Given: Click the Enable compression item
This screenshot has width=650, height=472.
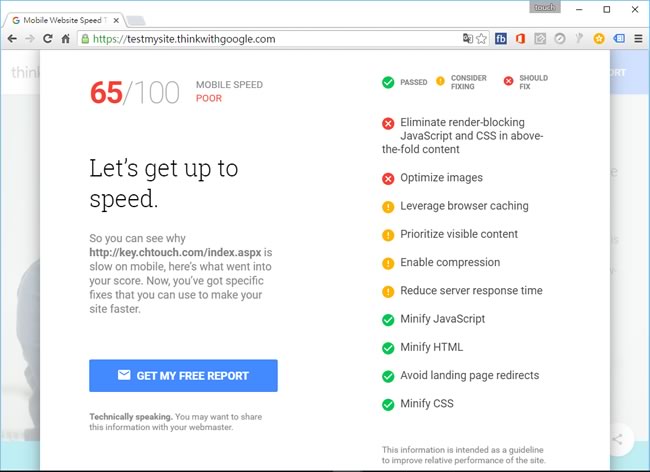Looking at the screenshot, I should (441, 262).
